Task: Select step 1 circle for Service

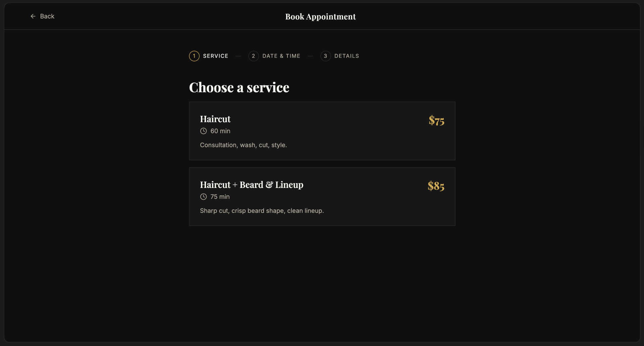Action: pyautogui.click(x=194, y=56)
